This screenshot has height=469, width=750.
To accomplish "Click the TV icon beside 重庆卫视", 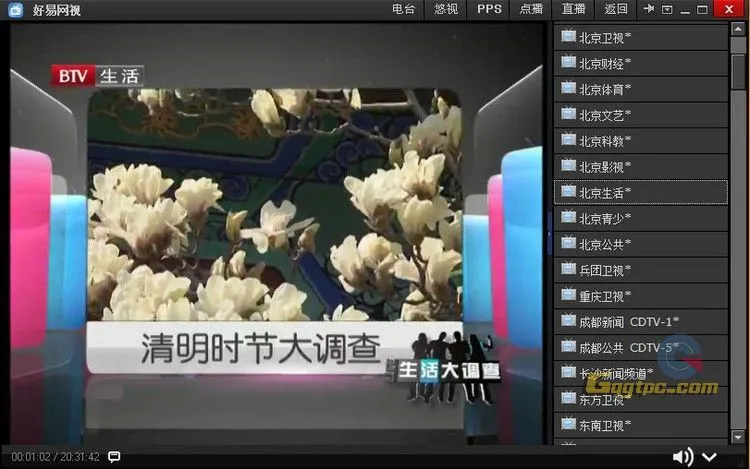I will tap(568, 294).
